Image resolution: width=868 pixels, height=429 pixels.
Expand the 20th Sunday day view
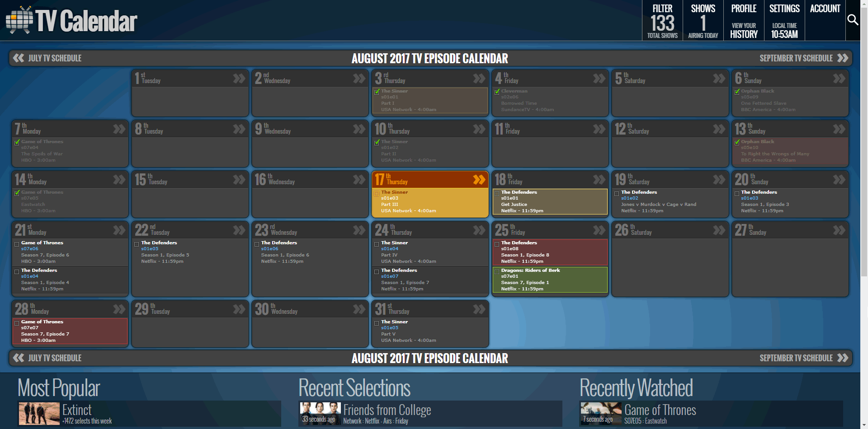click(840, 179)
